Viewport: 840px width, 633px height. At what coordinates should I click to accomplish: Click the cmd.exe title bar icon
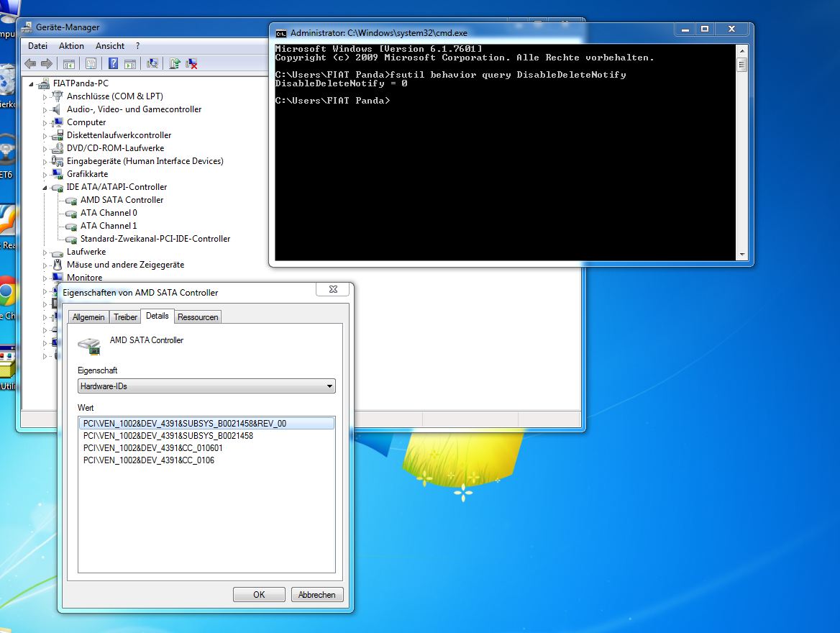click(x=280, y=33)
